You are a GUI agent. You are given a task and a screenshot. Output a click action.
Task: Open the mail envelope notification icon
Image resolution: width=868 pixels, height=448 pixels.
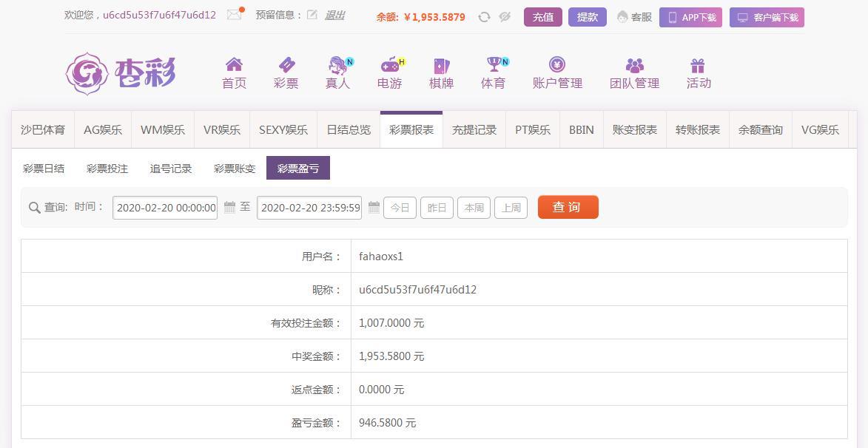coord(235,15)
